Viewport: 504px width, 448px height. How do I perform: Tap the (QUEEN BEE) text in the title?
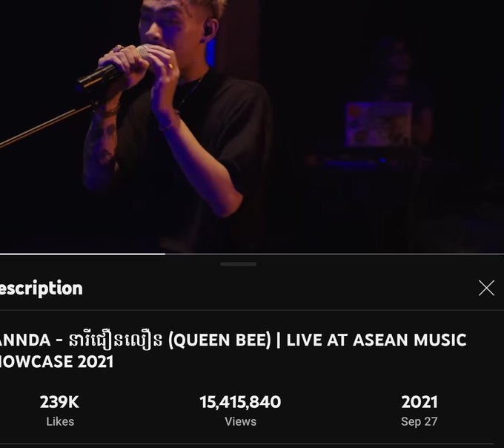coord(220,340)
